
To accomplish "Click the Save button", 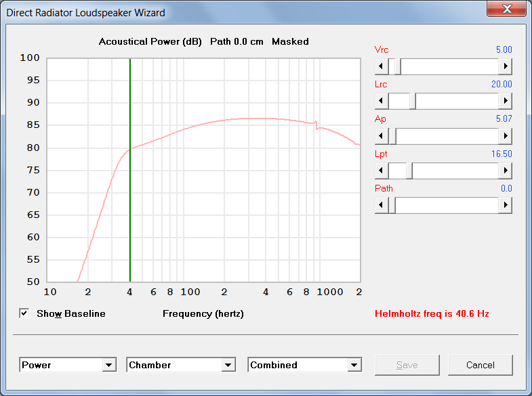I will [x=407, y=365].
